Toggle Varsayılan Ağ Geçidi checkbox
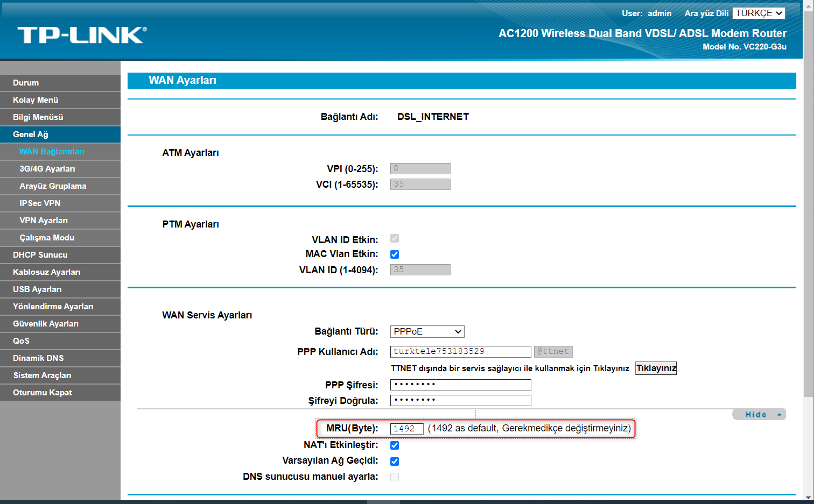Viewport: 814px width, 504px height. click(x=395, y=462)
